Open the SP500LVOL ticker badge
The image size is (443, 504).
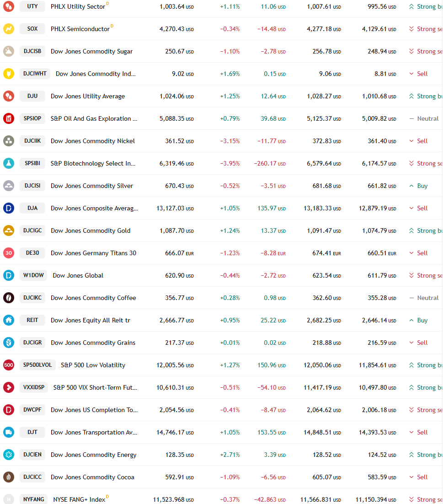(x=37, y=365)
